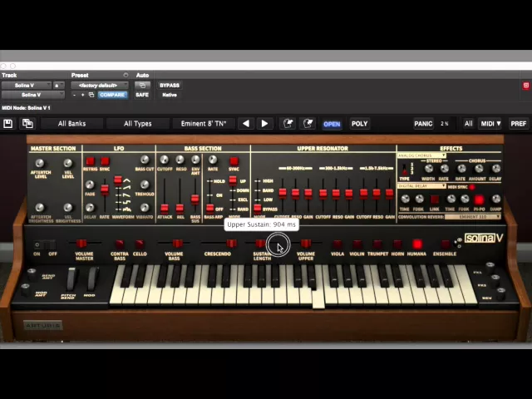
Task: Open the MIDI controller configuration dropdown
Action: coord(490,124)
